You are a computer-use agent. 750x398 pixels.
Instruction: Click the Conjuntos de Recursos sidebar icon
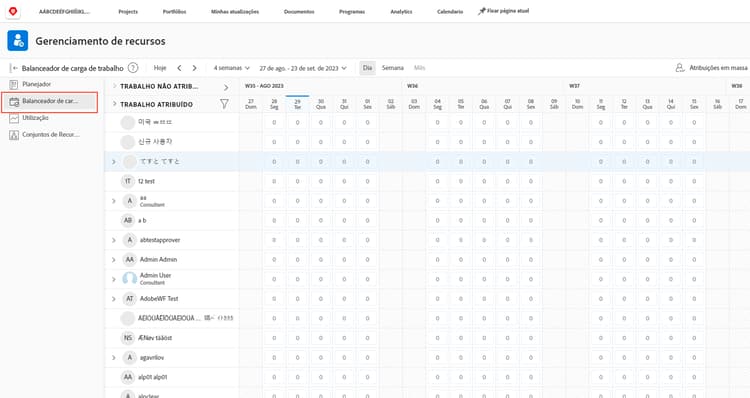pyautogui.click(x=14, y=135)
